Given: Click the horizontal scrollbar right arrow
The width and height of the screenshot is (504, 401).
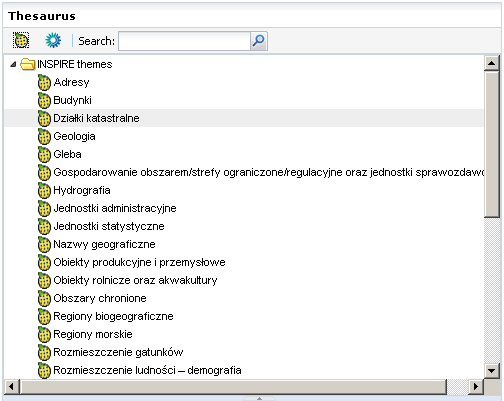Looking at the screenshot, I should coord(475,386).
